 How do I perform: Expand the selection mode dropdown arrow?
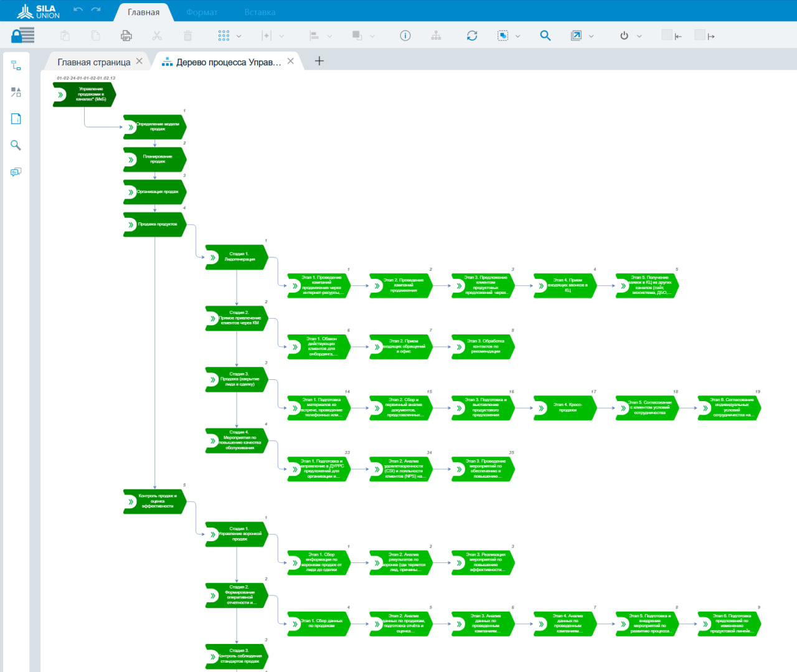pyautogui.click(x=517, y=37)
